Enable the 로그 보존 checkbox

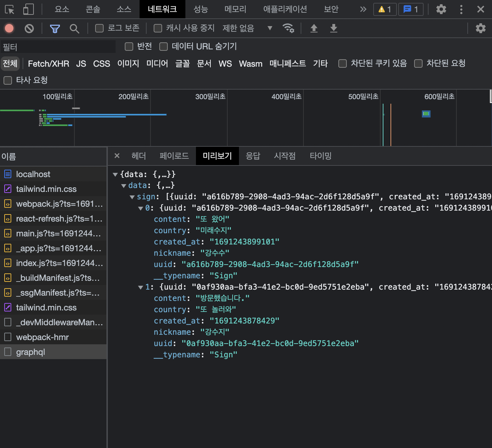[x=99, y=28]
